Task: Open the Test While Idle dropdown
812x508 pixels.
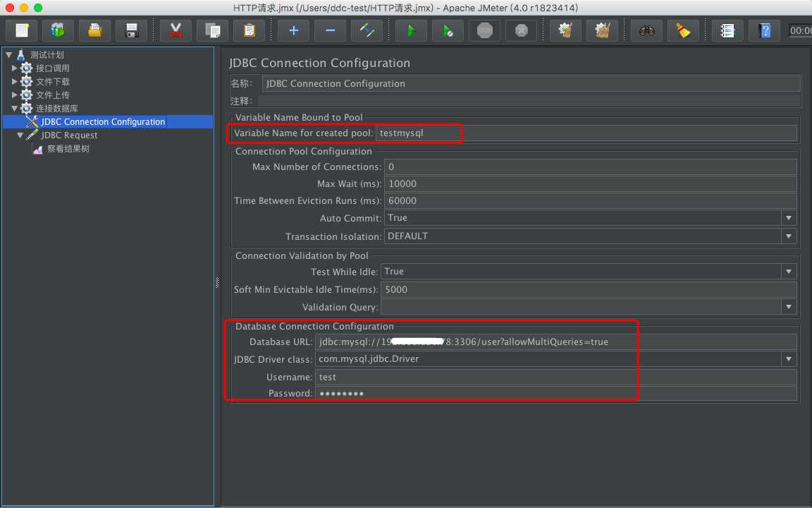Action: (789, 272)
